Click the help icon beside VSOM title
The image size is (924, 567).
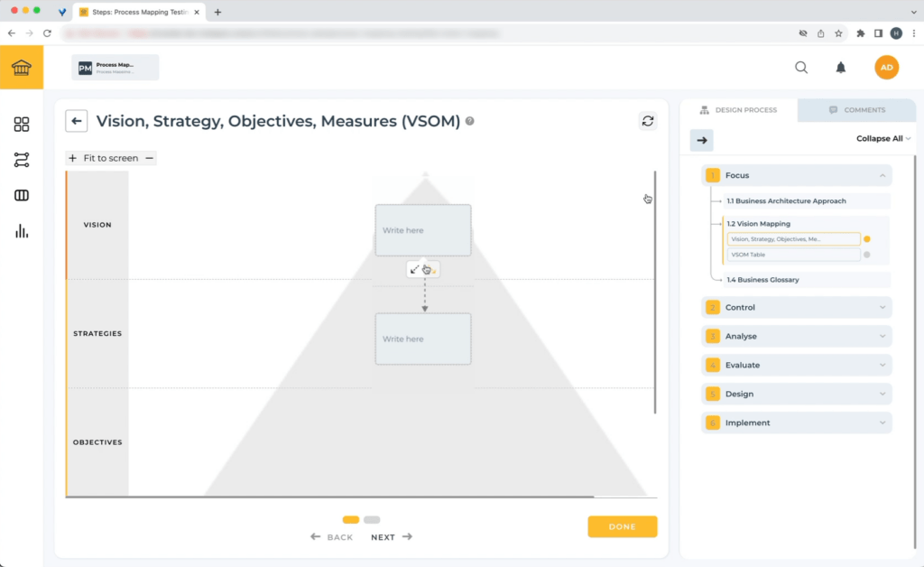pyautogui.click(x=470, y=122)
